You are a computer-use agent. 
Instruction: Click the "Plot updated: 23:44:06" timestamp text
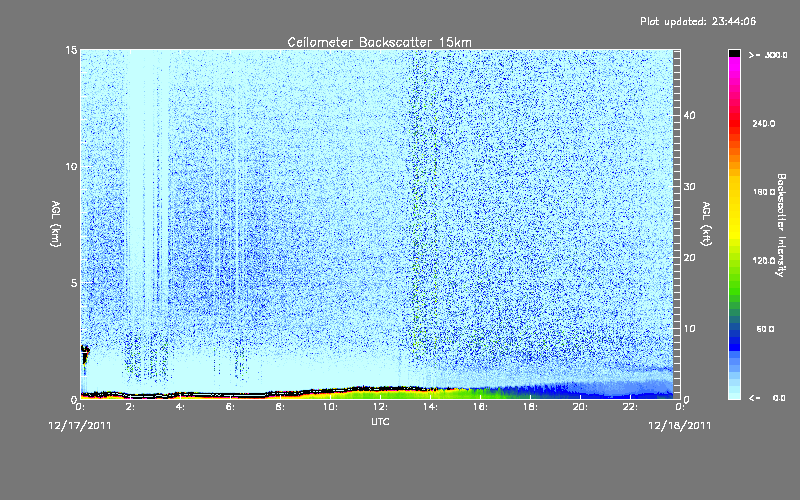click(698, 21)
